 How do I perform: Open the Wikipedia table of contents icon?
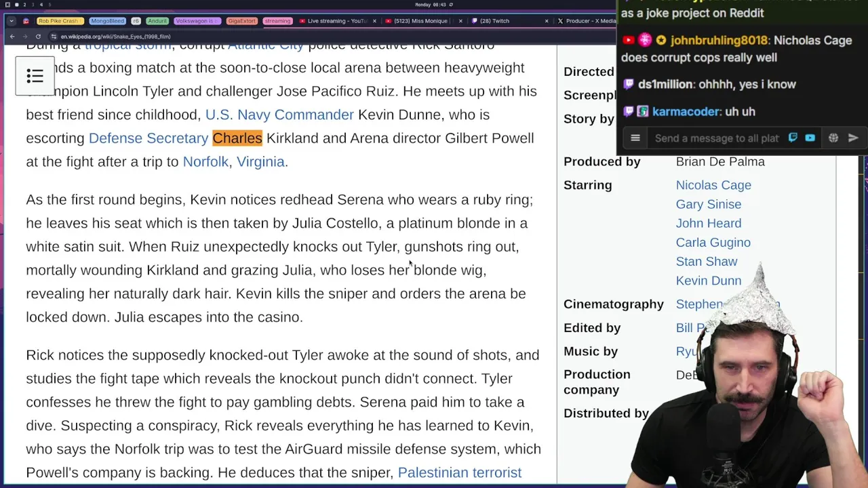click(35, 76)
